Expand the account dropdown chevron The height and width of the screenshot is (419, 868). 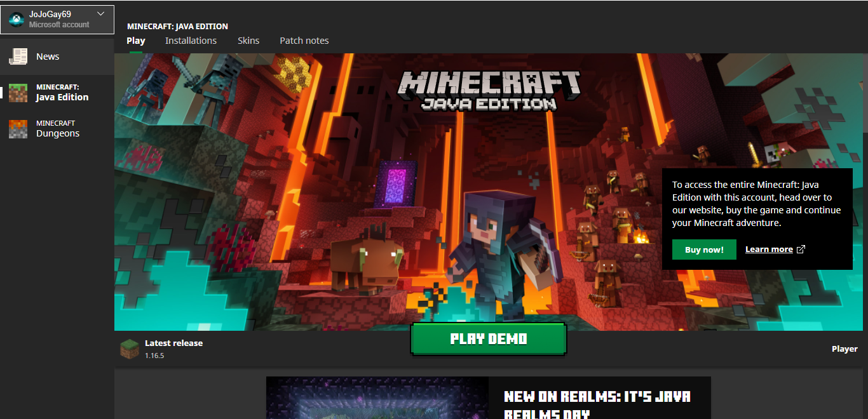(101, 13)
